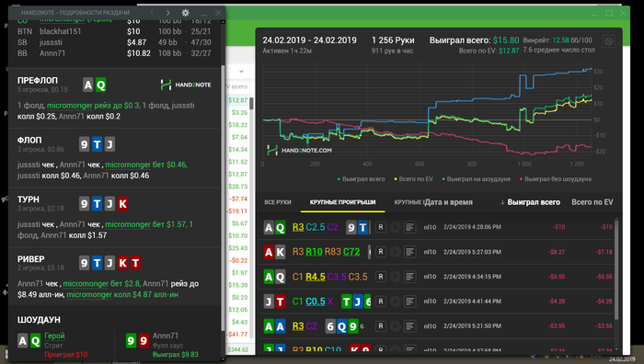Play the AK hand losing $8.27
Image resolution: width=644 pixels, height=364 pixels.
pos(395,252)
